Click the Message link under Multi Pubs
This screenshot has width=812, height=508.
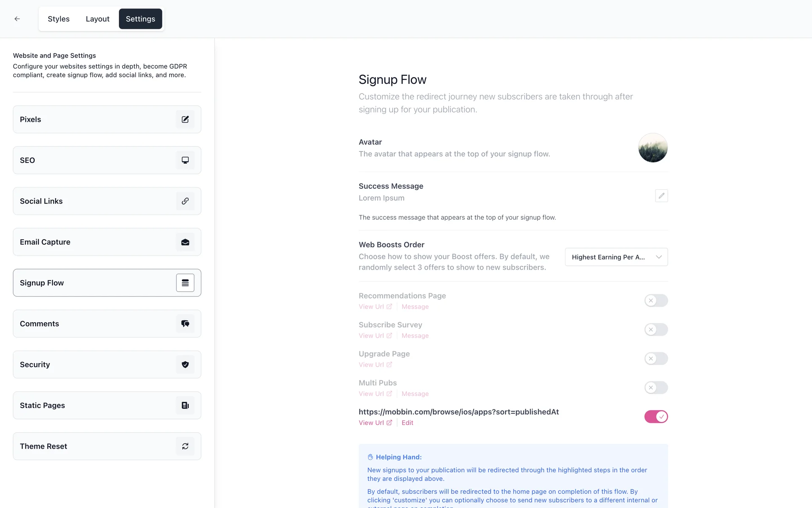click(415, 394)
